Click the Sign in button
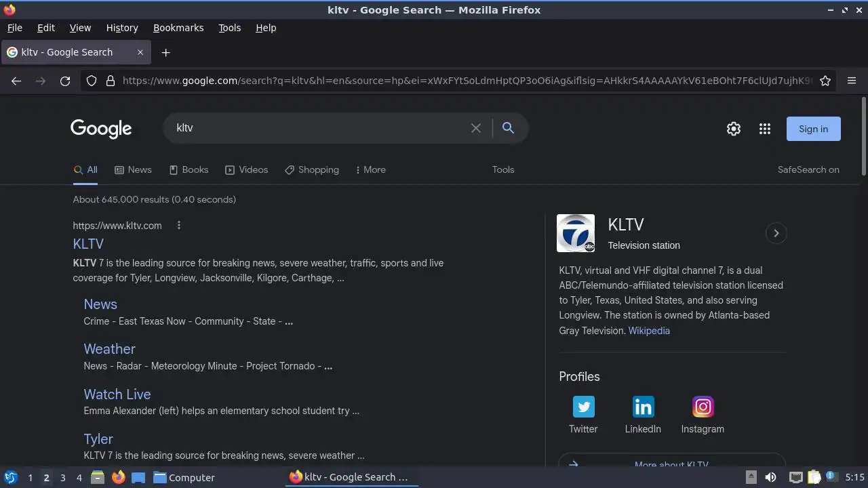 coord(813,129)
